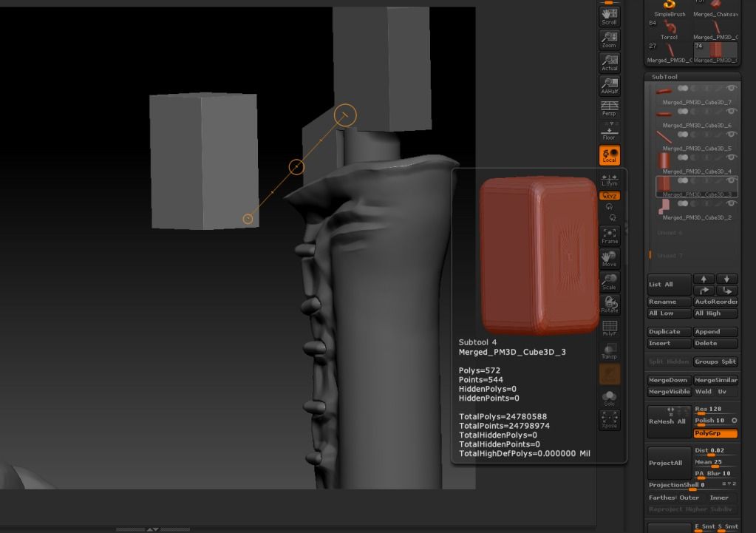Move subtool up with up arrow
This screenshot has height=533, width=756.
coord(704,279)
